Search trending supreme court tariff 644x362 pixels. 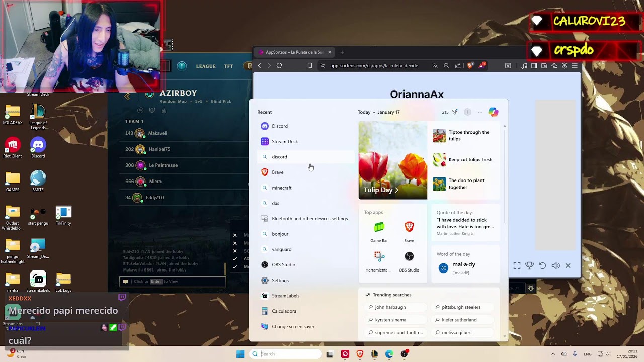tap(395, 332)
